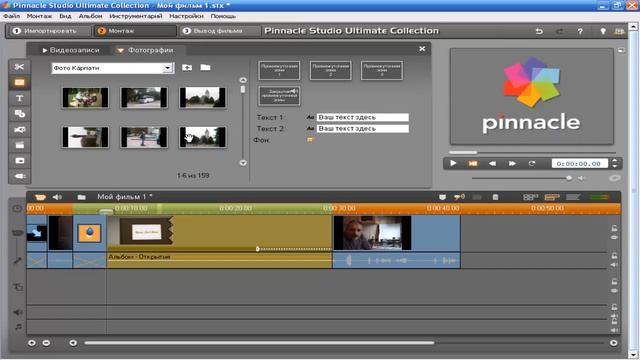Viewport: 640px width, 360px height.
Task: Switch to storyboard view
Action: pos(530,197)
